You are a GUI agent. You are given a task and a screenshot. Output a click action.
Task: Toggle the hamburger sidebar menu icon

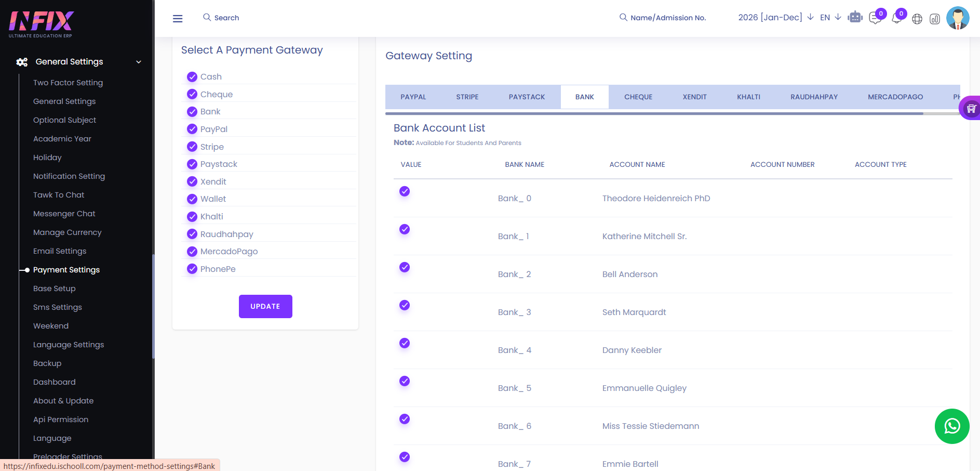[178, 19]
